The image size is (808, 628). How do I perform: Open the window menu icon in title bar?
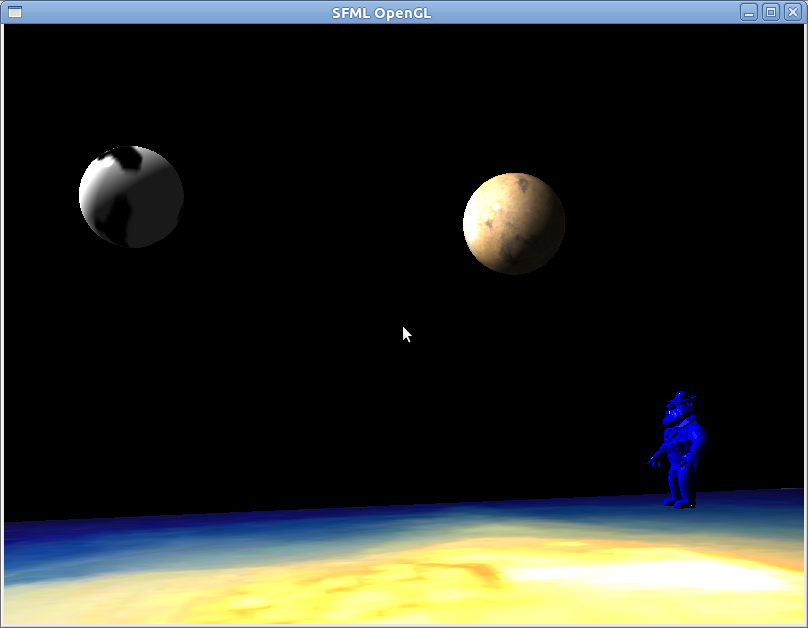click(15, 12)
